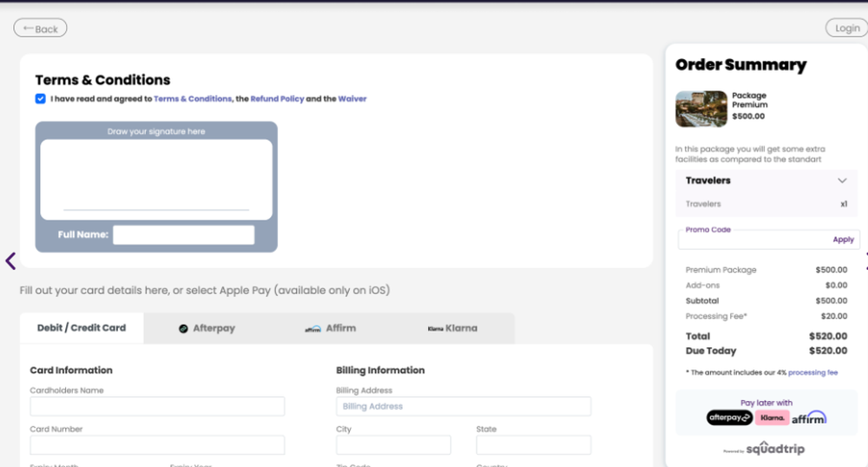Focus the Full Name input field

184,234
